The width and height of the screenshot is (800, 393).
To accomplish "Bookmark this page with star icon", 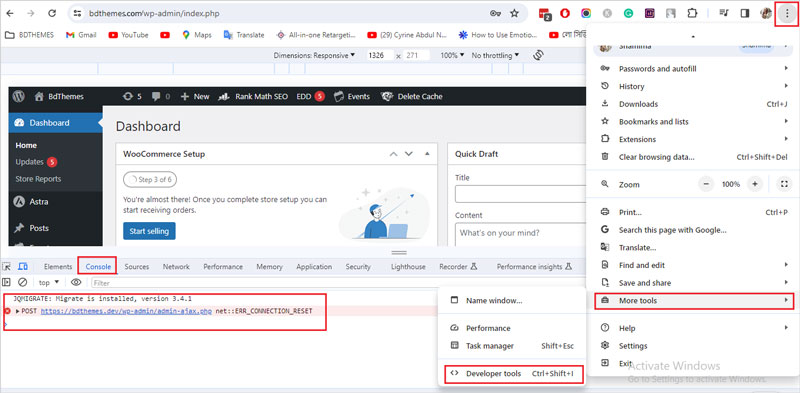I will 514,14.
